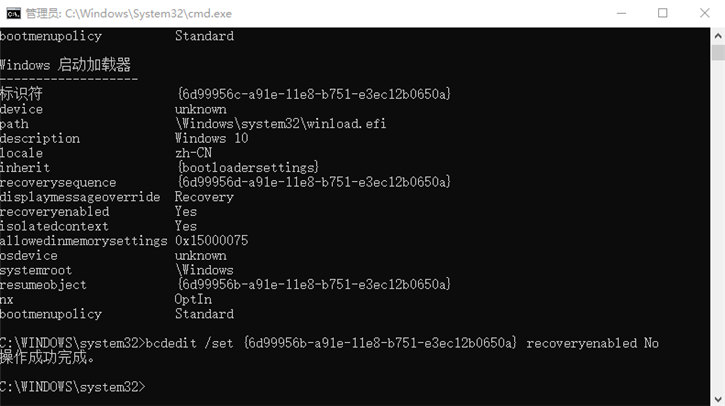
Task: Maximize the command prompt window
Action: pos(662,13)
